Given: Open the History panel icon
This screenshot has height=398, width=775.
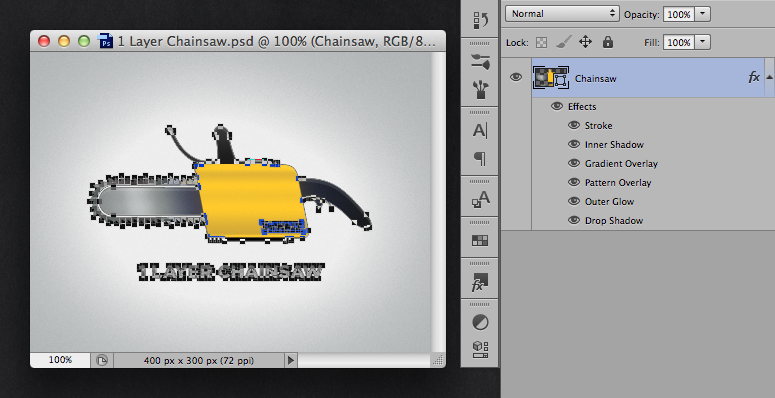Looking at the screenshot, I should coord(480,20).
